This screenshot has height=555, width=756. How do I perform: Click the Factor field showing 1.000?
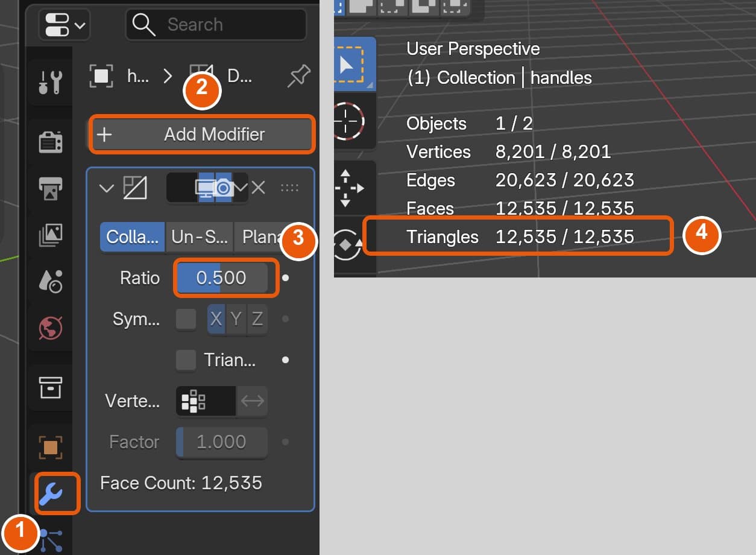(221, 442)
